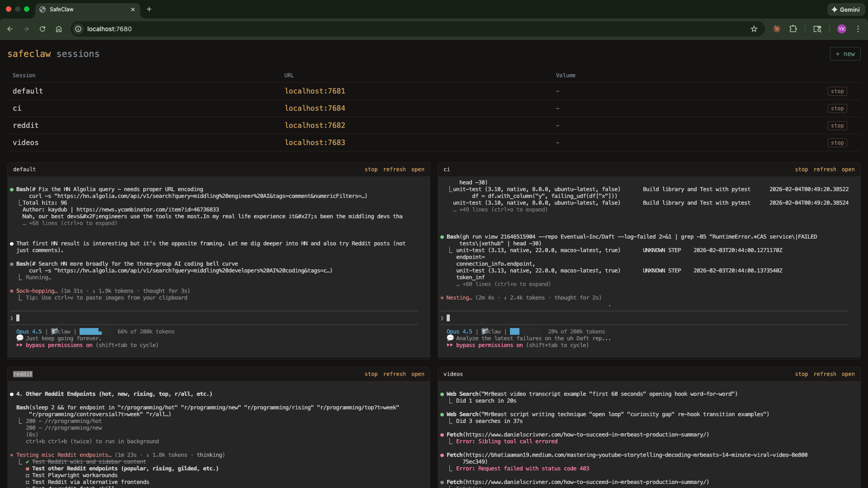Screen dimensions: 868x488
Task: Stop the videos session in the table
Action: (837, 143)
